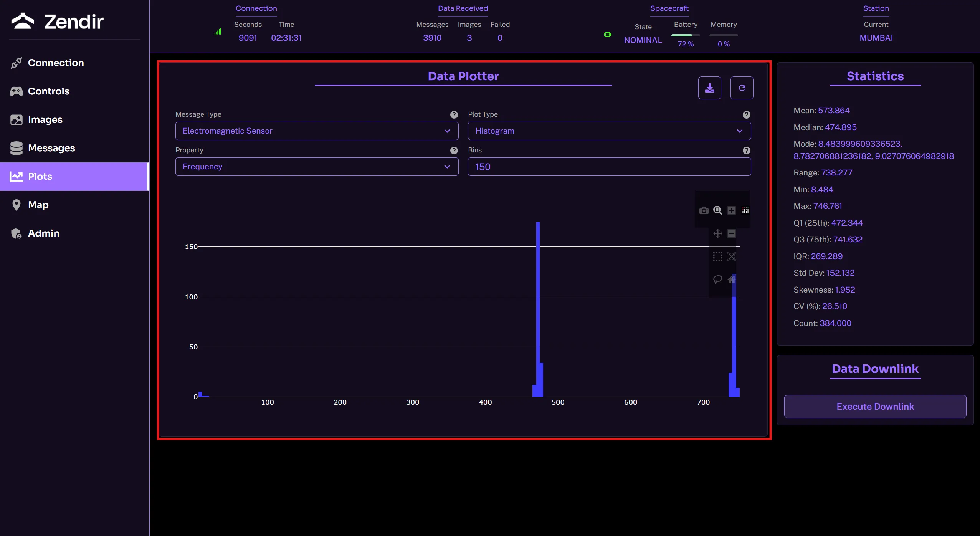Download plot as PNG camera icon
The width and height of the screenshot is (980, 536).
coord(704,210)
